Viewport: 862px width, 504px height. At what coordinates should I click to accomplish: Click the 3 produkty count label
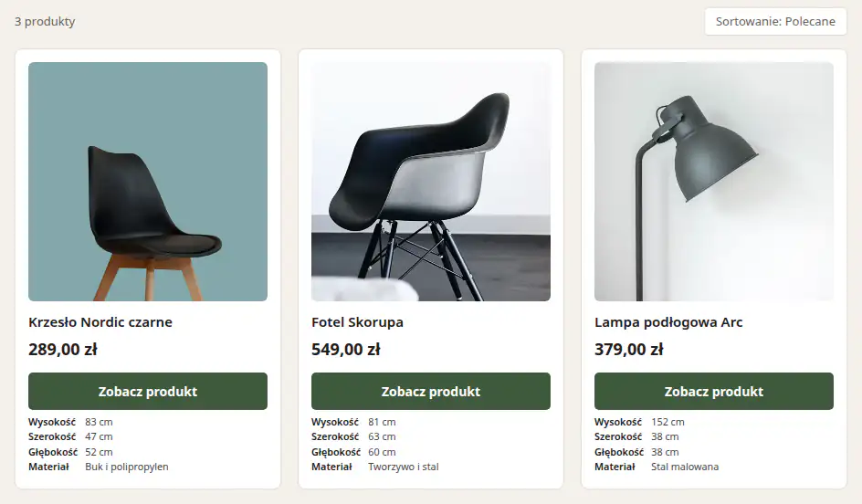[x=45, y=21]
